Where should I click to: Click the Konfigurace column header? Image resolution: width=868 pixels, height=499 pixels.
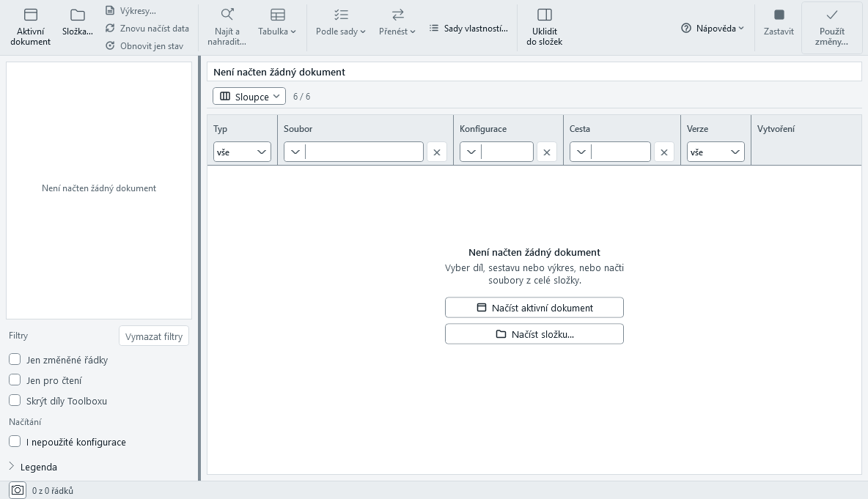tap(483, 129)
